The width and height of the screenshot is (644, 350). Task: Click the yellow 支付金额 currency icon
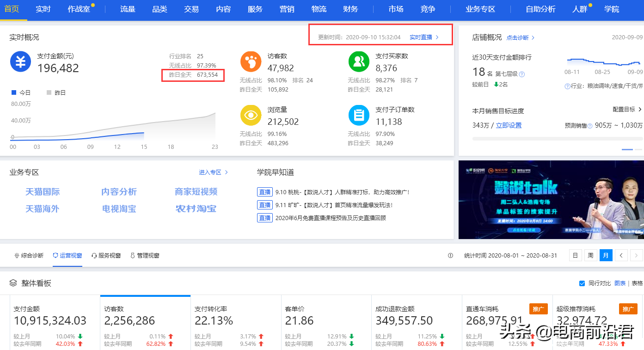point(20,61)
